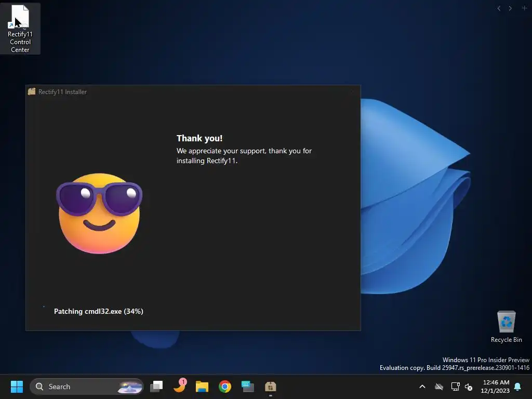Click the OneDrive cloud tray icon

click(x=439, y=387)
